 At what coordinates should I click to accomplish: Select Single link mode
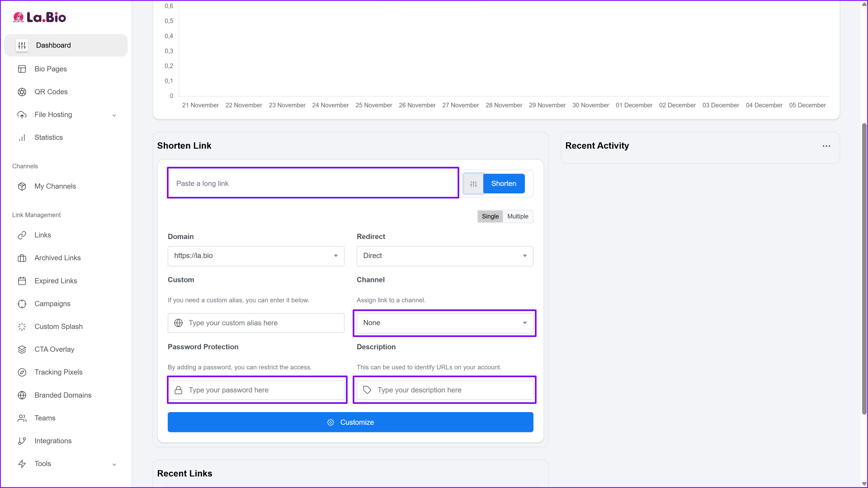tap(490, 216)
